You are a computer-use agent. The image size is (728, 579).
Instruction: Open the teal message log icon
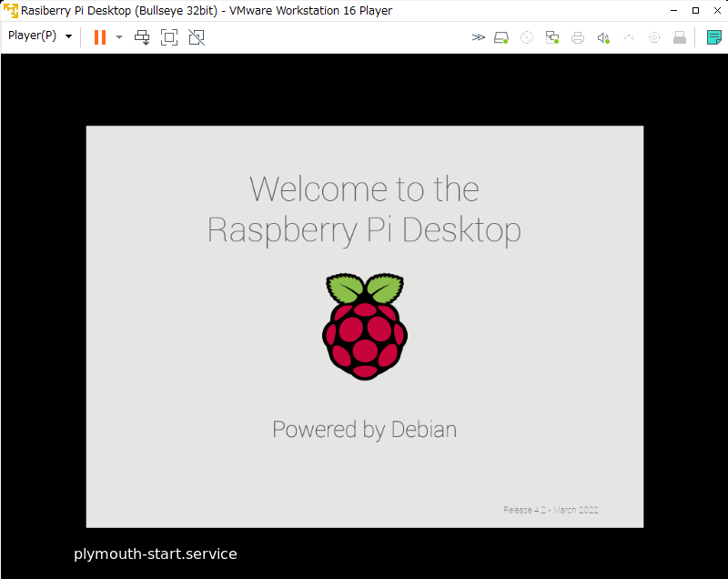[714, 37]
